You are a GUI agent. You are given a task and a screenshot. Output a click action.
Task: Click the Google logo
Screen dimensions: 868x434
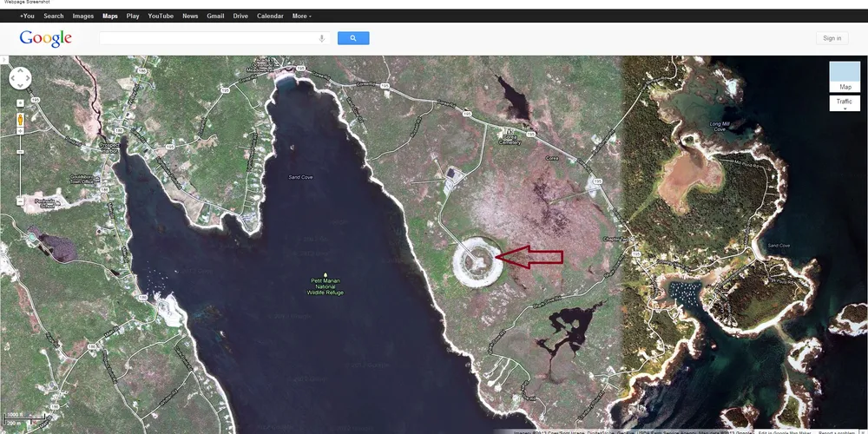pos(45,38)
